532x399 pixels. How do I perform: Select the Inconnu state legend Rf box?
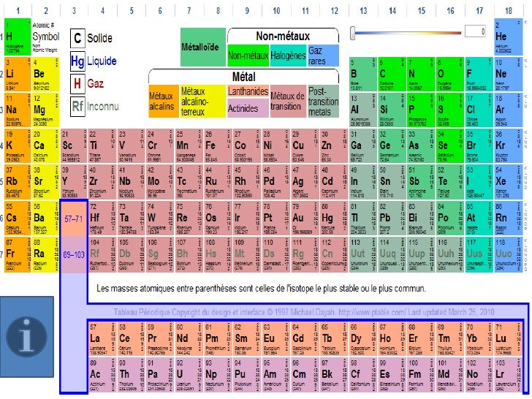pyautogui.click(x=77, y=107)
